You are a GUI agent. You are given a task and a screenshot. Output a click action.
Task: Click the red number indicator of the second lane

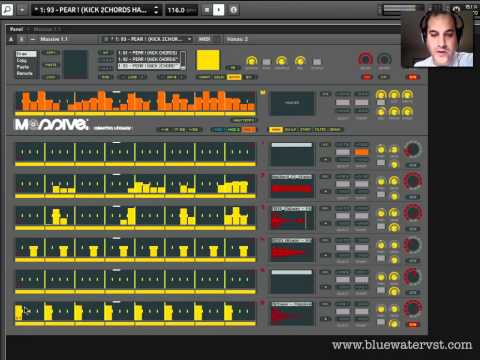(262, 175)
